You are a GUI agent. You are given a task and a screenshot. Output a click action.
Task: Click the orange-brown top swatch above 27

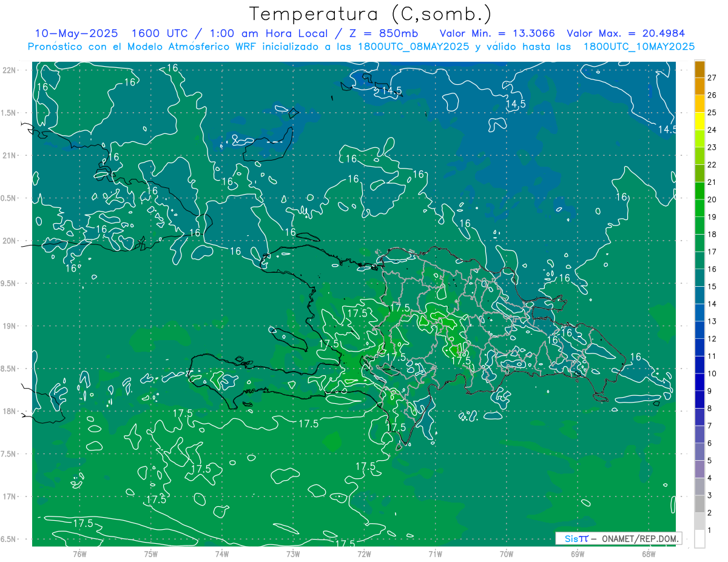[x=700, y=69]
